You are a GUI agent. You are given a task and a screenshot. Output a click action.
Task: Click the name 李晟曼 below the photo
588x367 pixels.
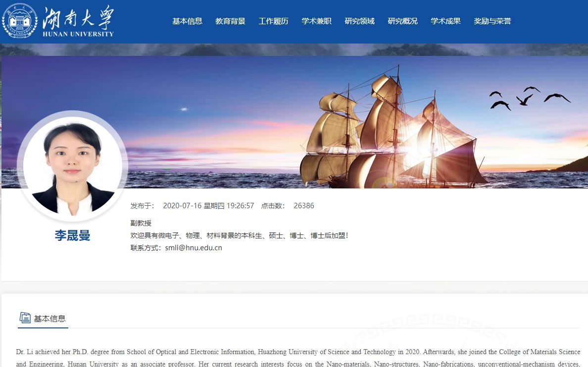pos(72,235)
